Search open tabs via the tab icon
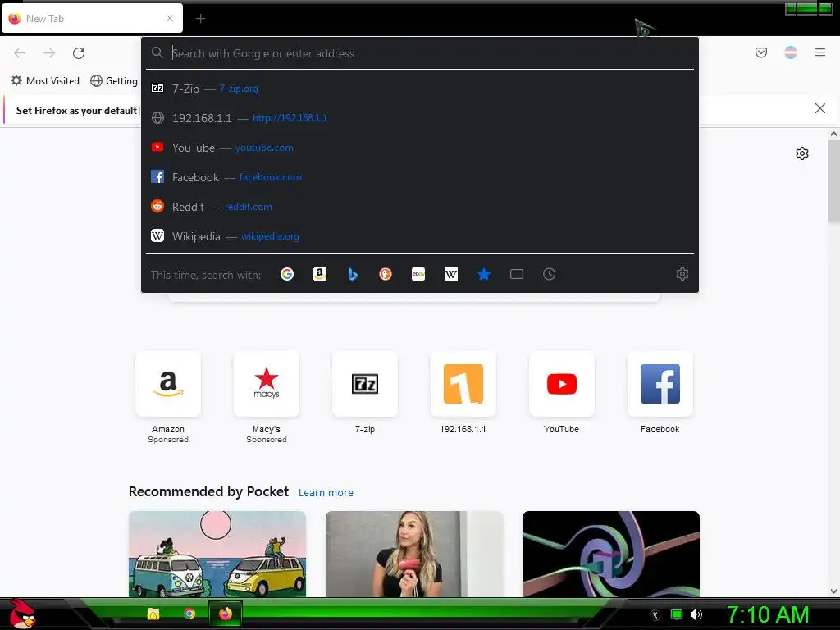 click(517, 274)
